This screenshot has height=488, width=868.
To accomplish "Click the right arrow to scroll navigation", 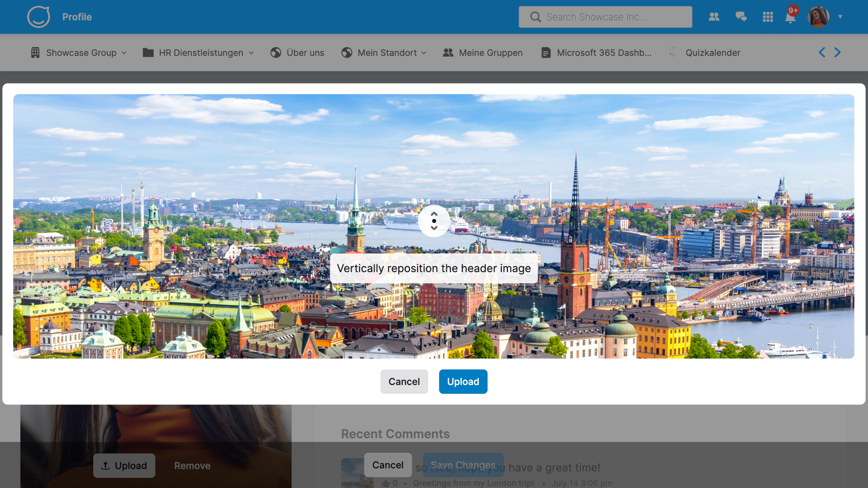I will 838,52.
